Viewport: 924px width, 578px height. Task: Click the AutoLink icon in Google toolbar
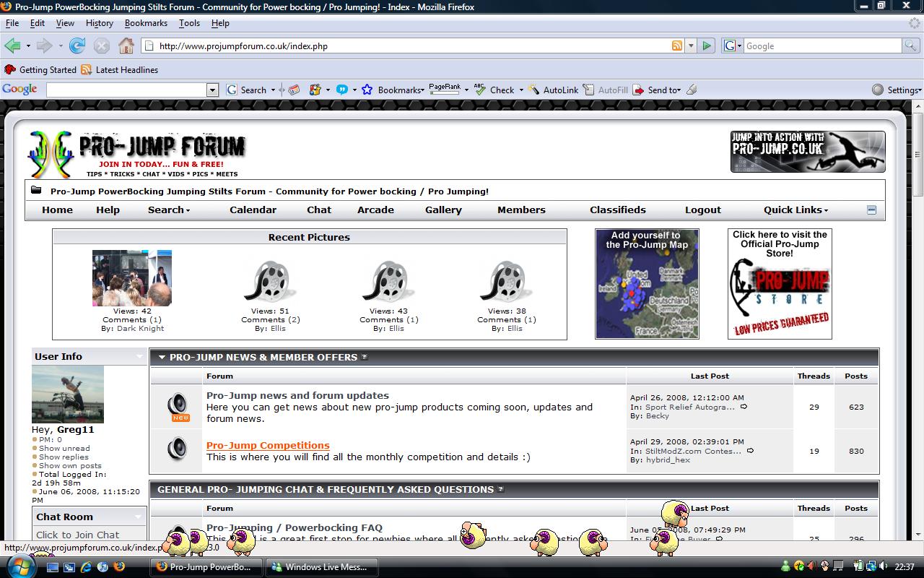[x=533, y=90]
